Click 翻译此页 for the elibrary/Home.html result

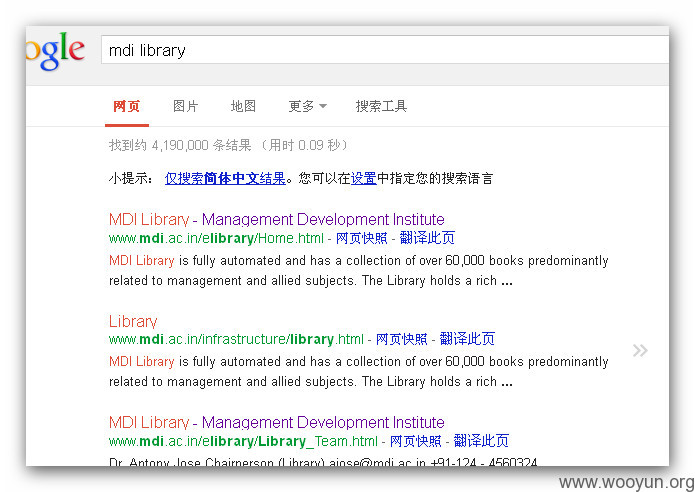[x=427, y=238]
